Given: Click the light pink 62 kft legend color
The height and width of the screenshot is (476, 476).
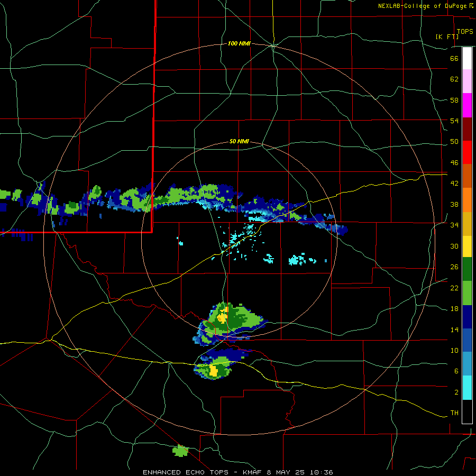Looking at the screenshot, I should pos(467,81).
